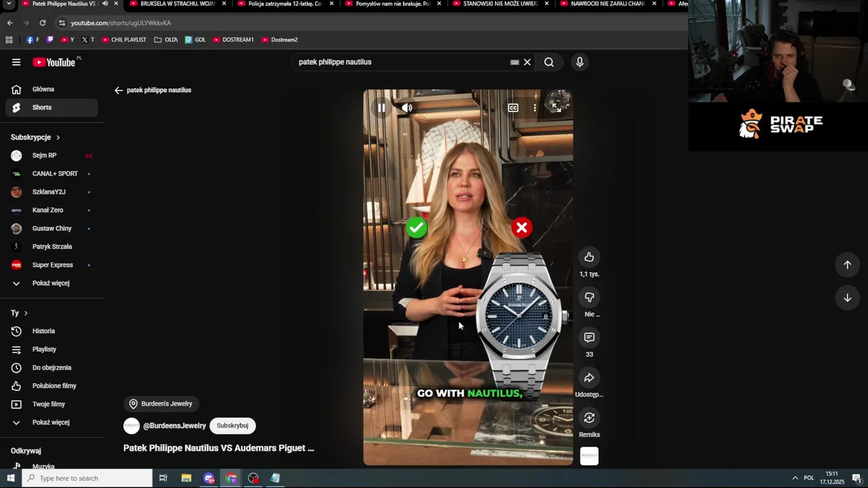Image resolution: width=868 pixels, height=488 pixels.
Task: Go to the previous Short with up arrow
Action: click(847, 265)
